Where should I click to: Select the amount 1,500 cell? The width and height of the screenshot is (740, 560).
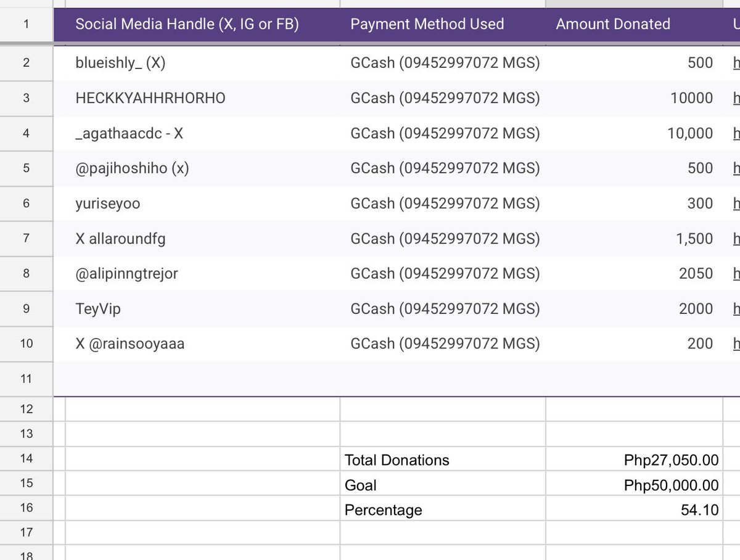click(x=634, y=239)
